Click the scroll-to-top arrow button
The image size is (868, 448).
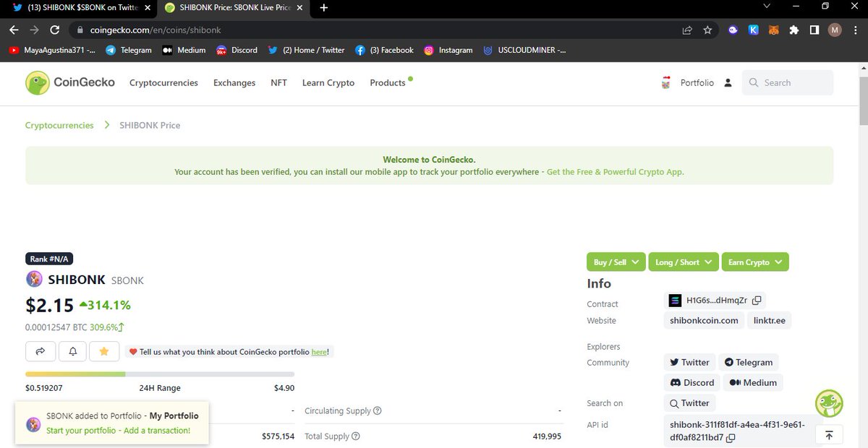829,435
